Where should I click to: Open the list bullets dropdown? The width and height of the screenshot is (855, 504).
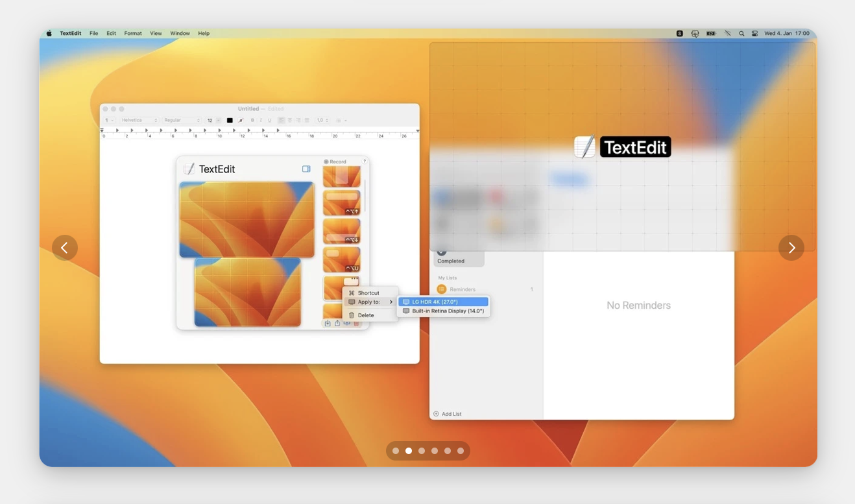(x=341, y=120)
